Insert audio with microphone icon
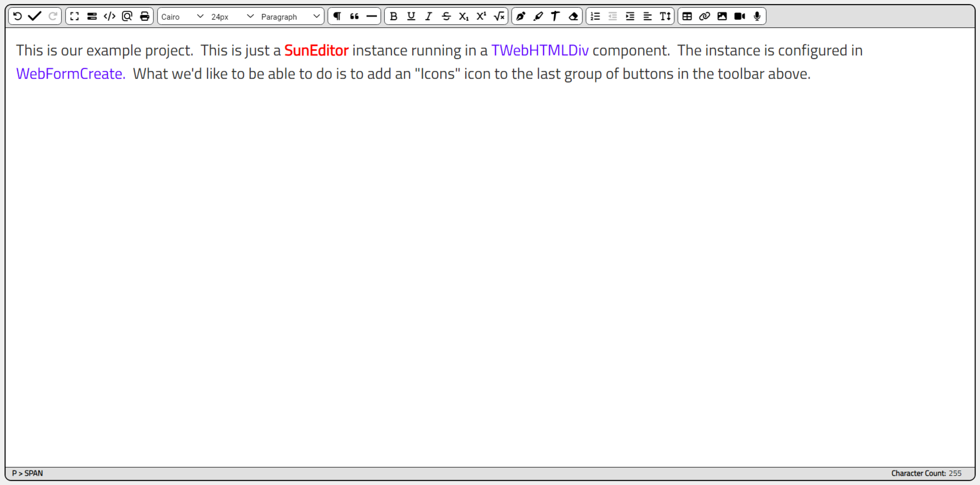The image size is (980, 485). pos(757,16)
